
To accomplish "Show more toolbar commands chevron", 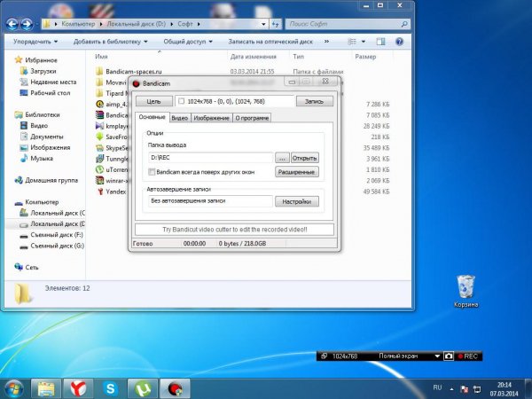I will coord(326,42).
